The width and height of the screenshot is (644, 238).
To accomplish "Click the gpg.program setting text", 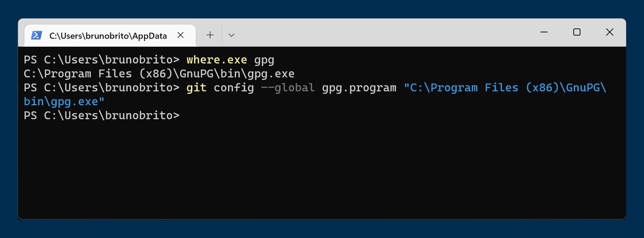I will [x=359, y=87].
